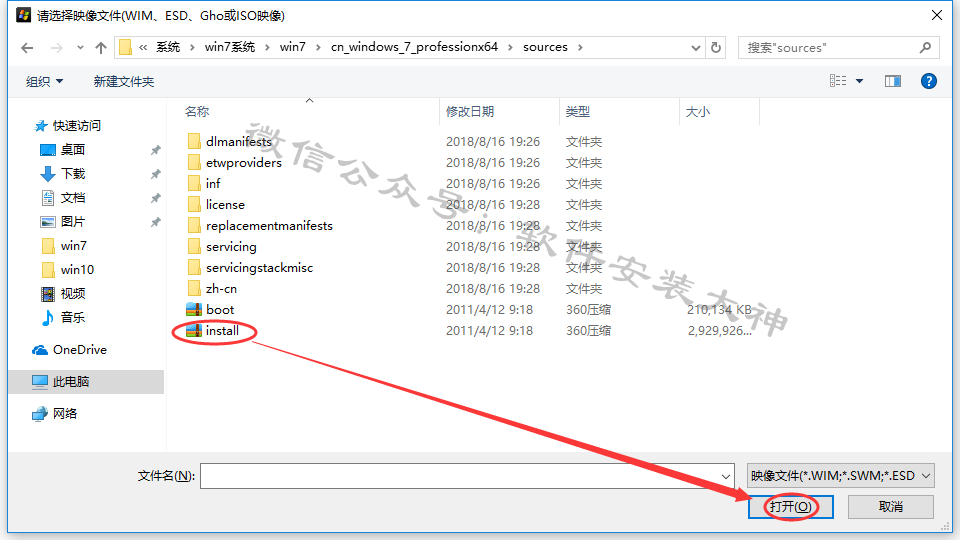Refresh the sources folder view
Viewport: 960px width, 540px height.
coord(716,48)
